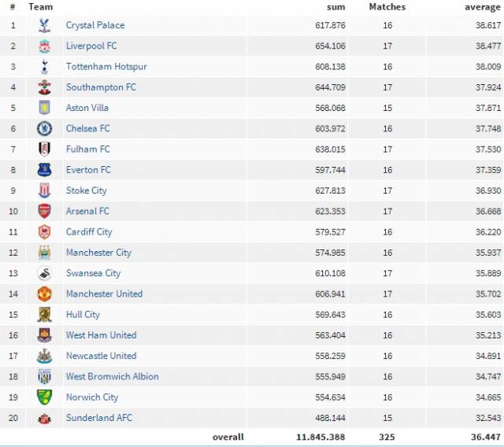Viewport: 504px width, 447px height.
Task: Click the Swansea City club crest
Action: 44,273
